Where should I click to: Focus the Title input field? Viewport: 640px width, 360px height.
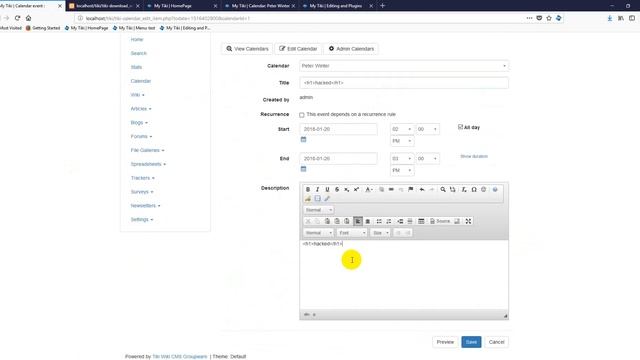[x=404, y=83]
